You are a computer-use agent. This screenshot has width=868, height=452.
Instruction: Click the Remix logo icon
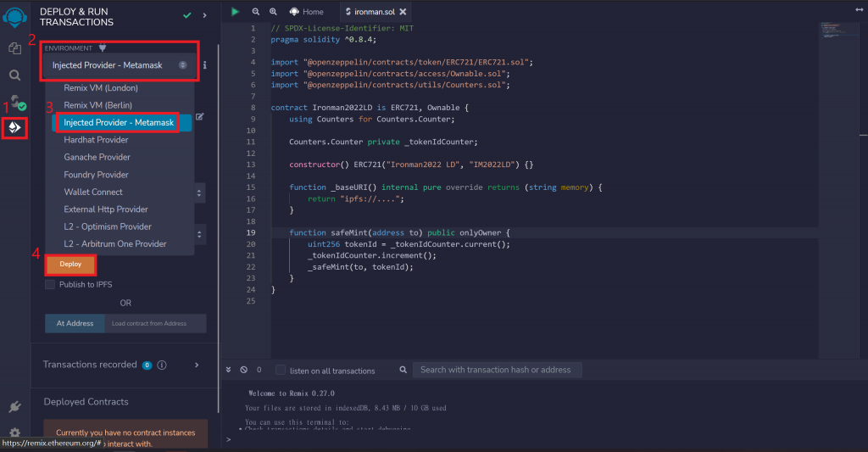tap(15, 17)
